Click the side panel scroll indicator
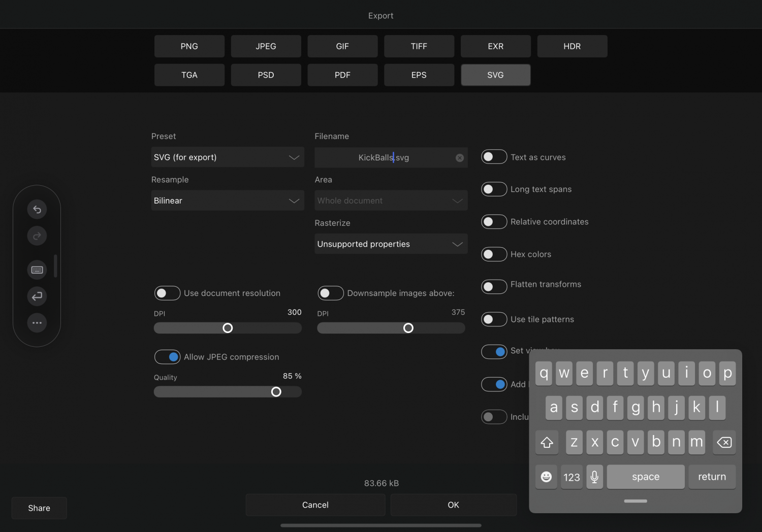The height and width of the screenshot is (532, 762). (x=55, y=266)
